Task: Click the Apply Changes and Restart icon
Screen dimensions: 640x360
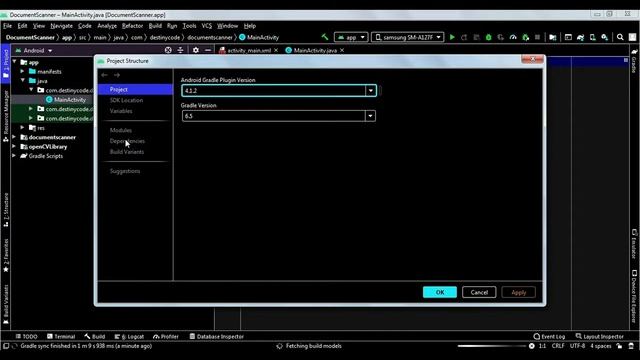Action: [x=464, y=37]
